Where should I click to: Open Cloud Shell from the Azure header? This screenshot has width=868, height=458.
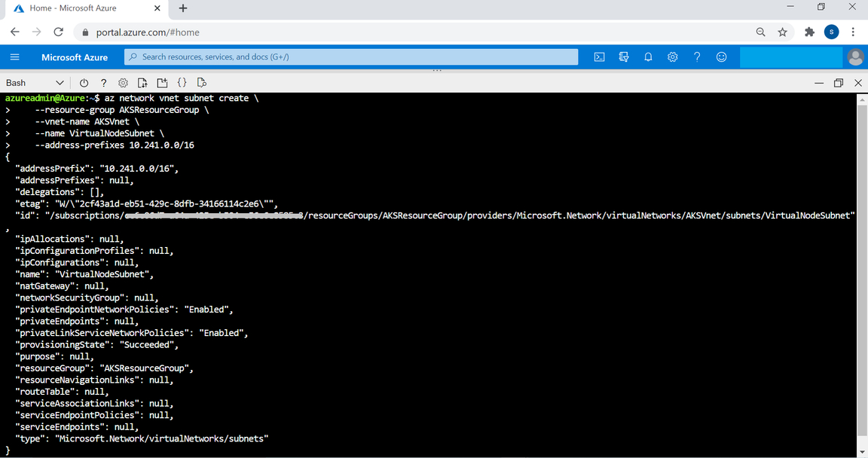pyautogui.click(x=599, y=57)
